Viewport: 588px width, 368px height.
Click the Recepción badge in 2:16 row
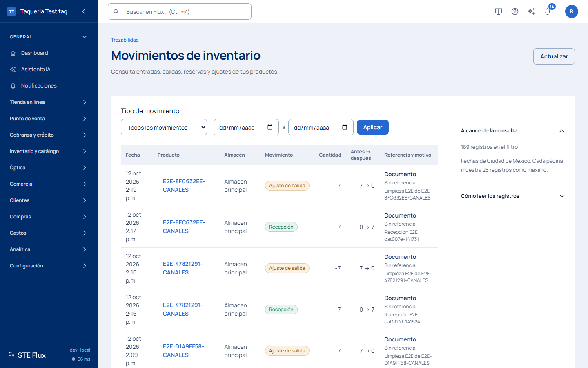click(281, 310)
